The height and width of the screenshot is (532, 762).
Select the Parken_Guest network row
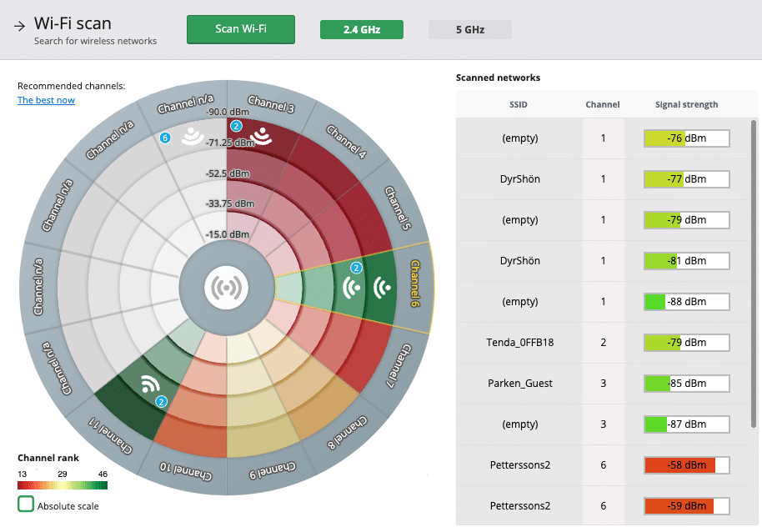point(519,384)
